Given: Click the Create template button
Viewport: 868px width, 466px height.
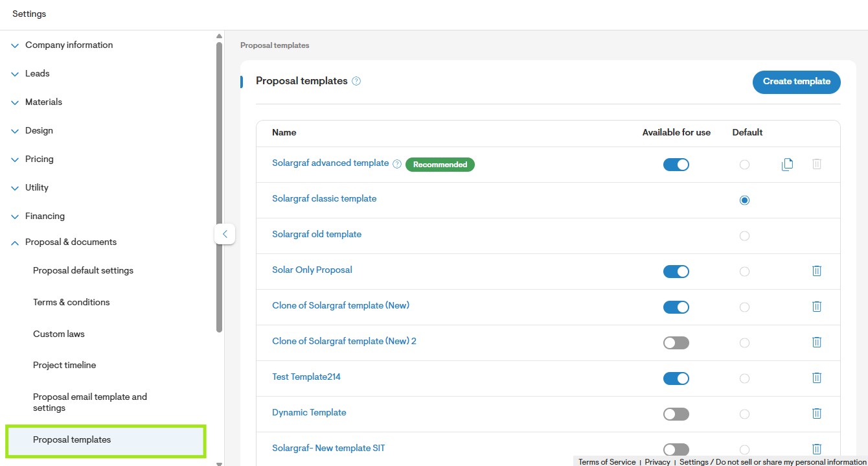Looking at the screenshot, I should pyautogui.click(x=797, y=82).
